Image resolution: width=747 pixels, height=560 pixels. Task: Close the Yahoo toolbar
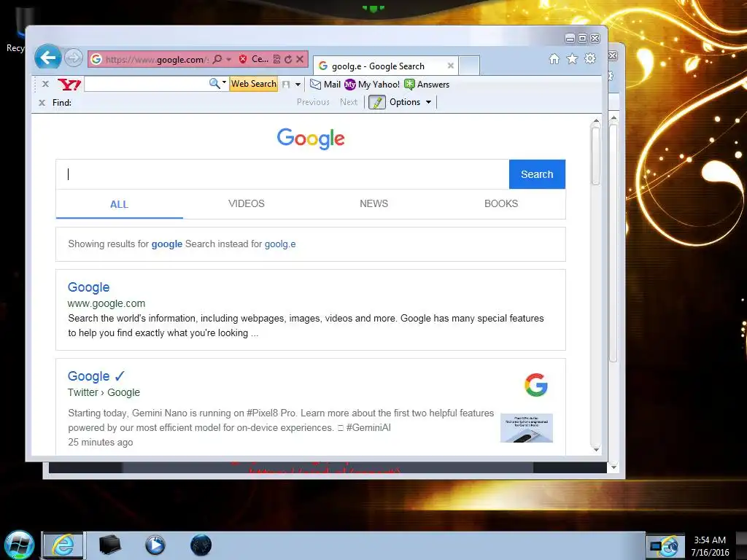point(45,84)
